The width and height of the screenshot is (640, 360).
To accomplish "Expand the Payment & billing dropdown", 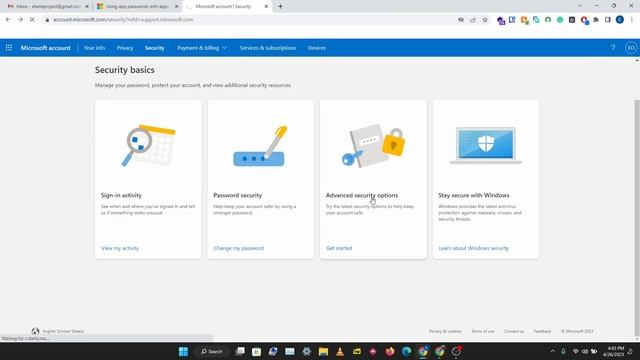I will pyautogui.click(x=202, y=48).
